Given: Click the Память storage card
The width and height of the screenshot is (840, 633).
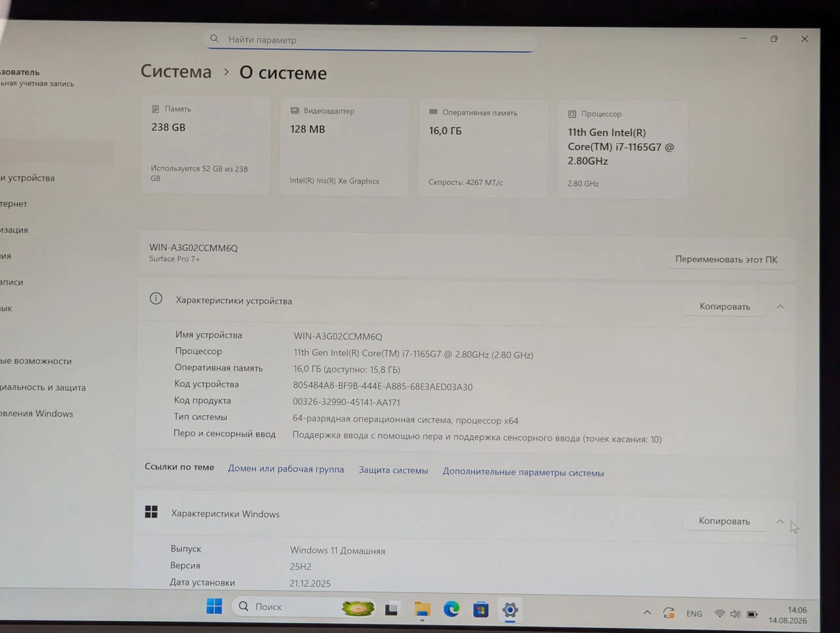Looking at the screenshot, I should pos(205,145).
